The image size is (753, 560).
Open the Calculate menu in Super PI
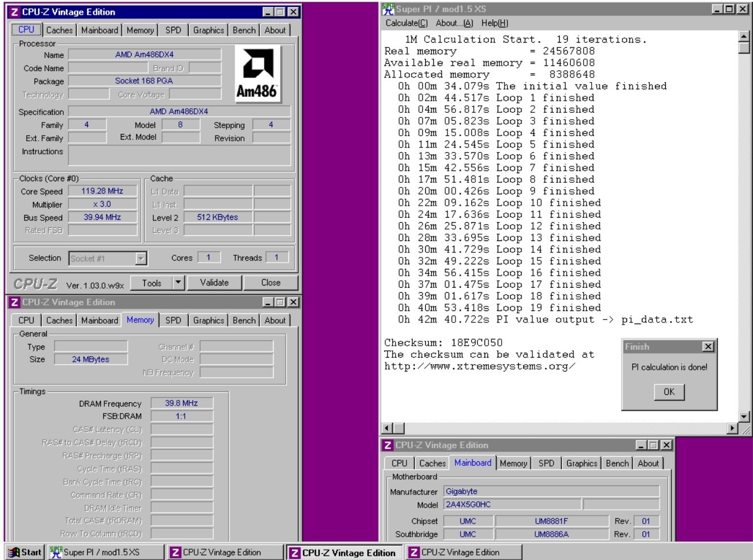[406, 23]
